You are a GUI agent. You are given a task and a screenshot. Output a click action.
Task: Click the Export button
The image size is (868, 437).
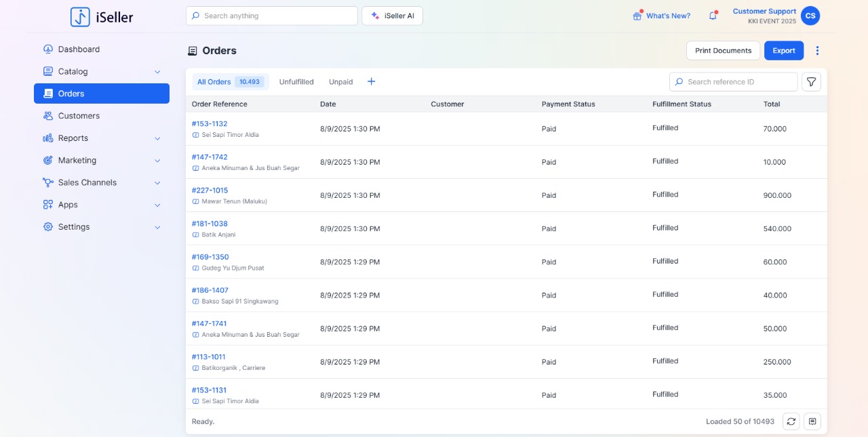(783, 51)
